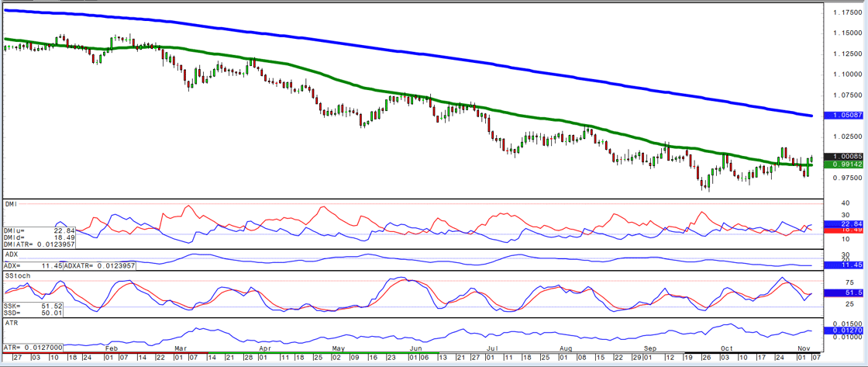Click the ADX= 11.45 readout
868x367 pixels.
point(33,266)
